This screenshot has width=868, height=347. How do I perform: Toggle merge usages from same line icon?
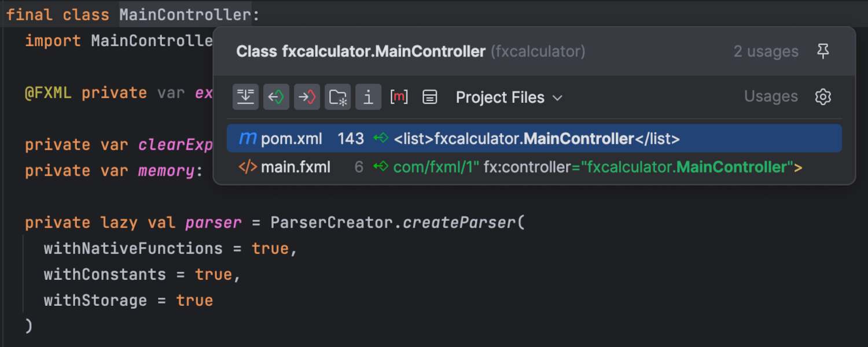coord(245,97)
